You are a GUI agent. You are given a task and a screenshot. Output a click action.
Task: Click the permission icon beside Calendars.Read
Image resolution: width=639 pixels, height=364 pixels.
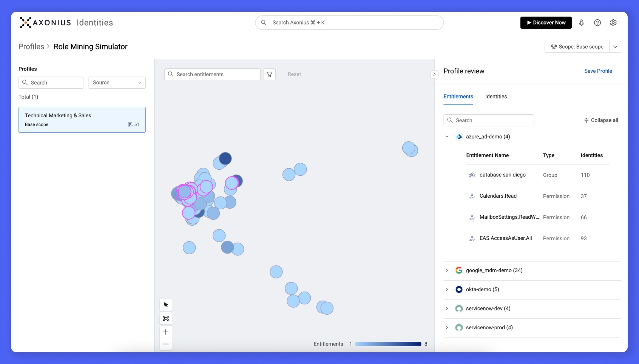pyautogui.click(x=472, y=196)
